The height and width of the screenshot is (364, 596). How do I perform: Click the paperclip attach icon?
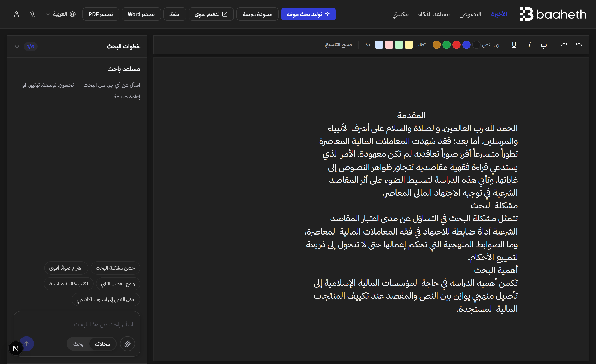pos(127,344)
